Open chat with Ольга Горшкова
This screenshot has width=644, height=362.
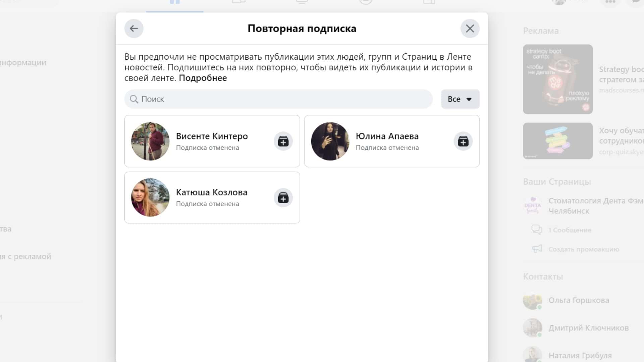578,300
